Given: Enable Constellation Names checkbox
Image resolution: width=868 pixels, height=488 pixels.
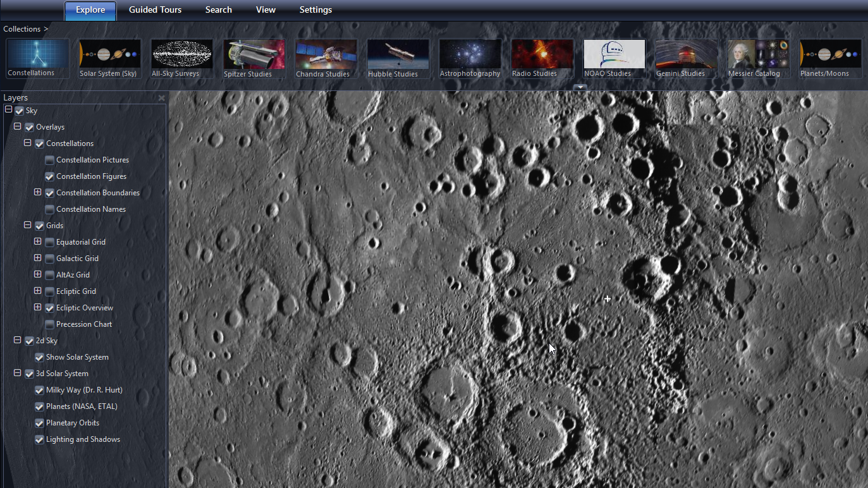Looking at the screenshot, I should (49, 209).
